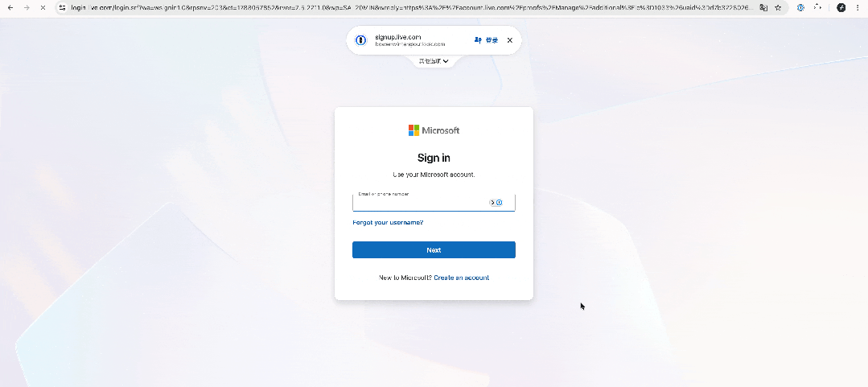868x387 pixels.
Task: Expand other options under 1Password popup
Action: [x=434, y=61]
